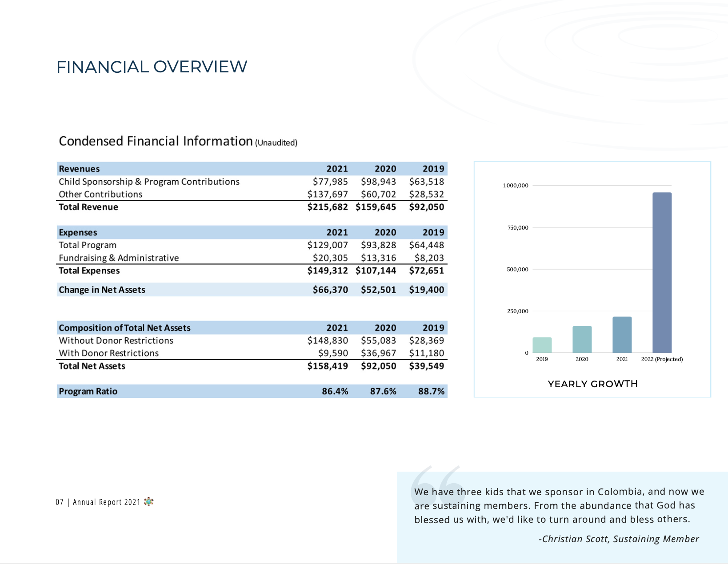This screenshot has height=564, width=728.
Task: Click the 1,000,000 axis label
Action: (x=516, y=186)
